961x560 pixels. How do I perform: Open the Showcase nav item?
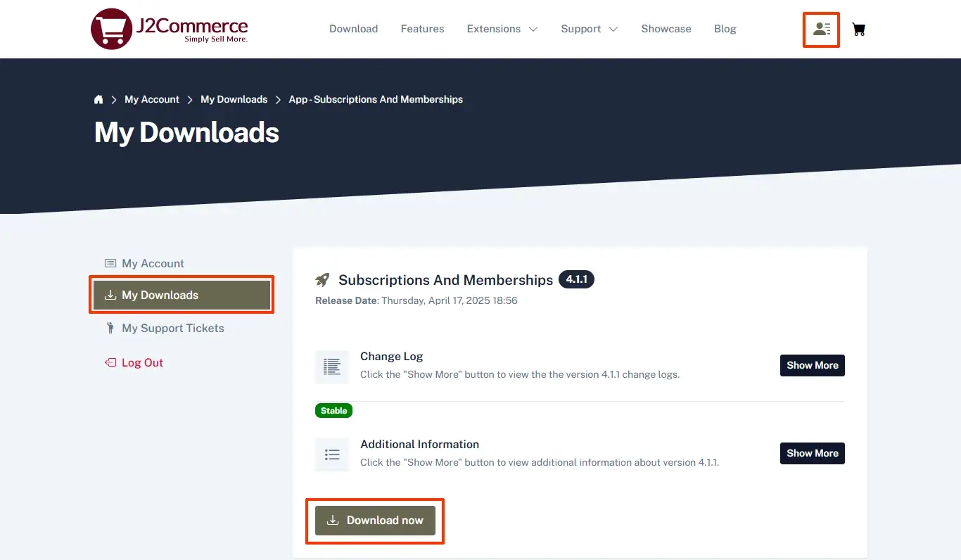coord(666,29)
